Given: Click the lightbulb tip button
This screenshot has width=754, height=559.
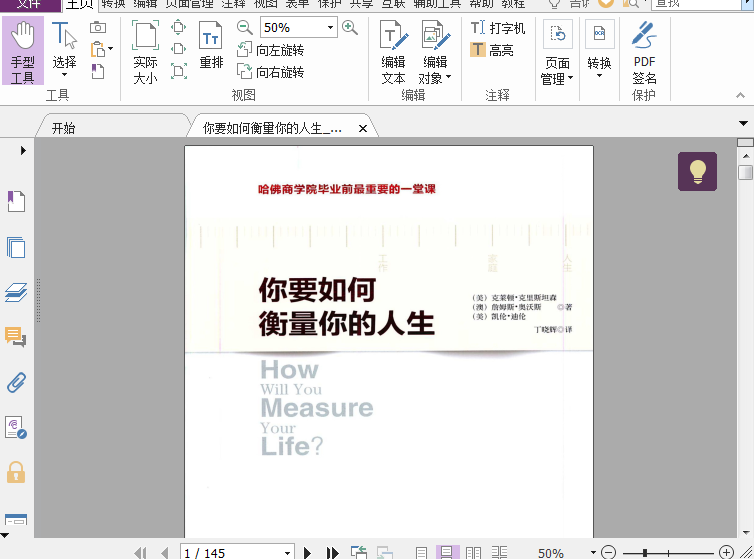Looking at the screenshot, I should (x=697, y=171).
